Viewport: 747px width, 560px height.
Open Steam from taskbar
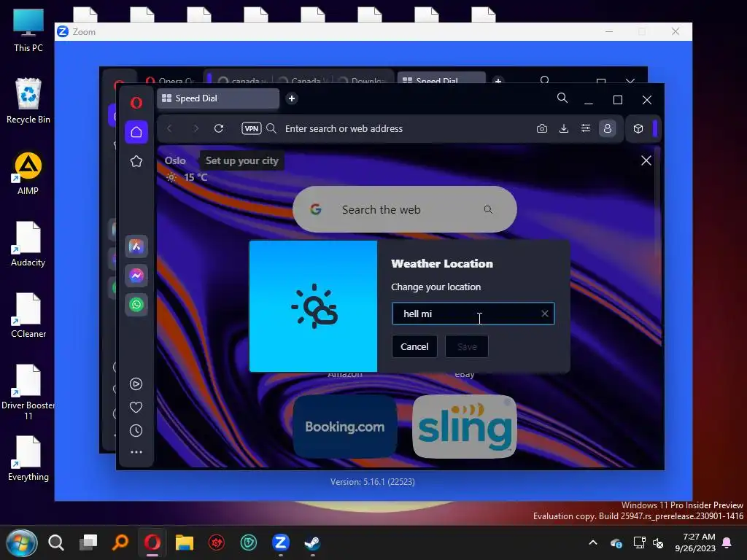312,542
